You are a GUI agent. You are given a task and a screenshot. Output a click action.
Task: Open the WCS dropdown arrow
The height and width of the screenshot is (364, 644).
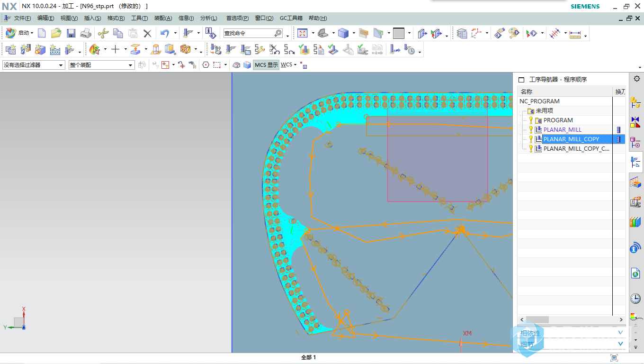click(295, 65)
